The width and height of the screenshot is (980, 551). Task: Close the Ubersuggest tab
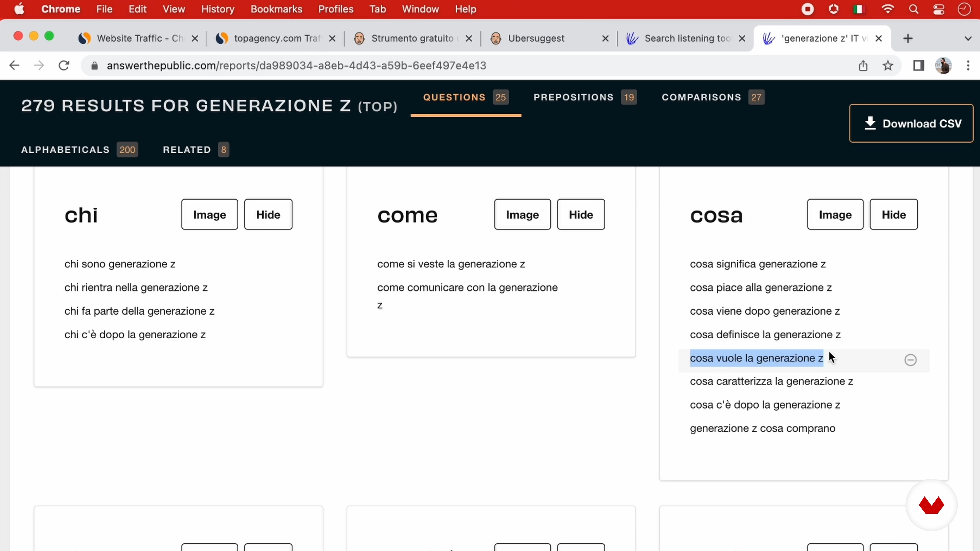[605, 39]
